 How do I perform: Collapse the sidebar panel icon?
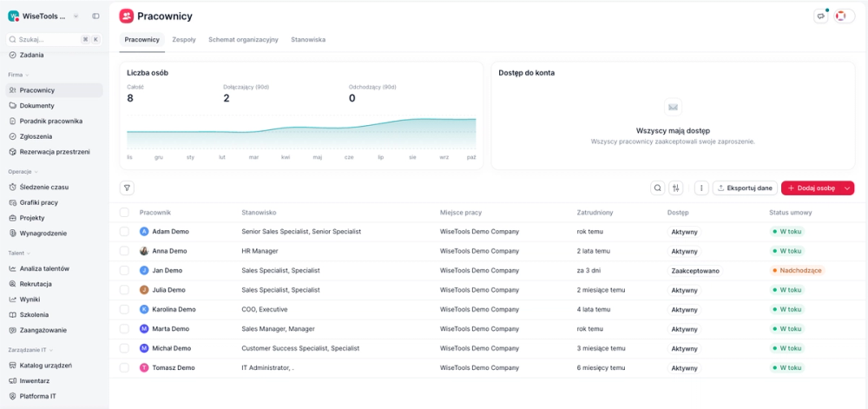click(95, 16)
